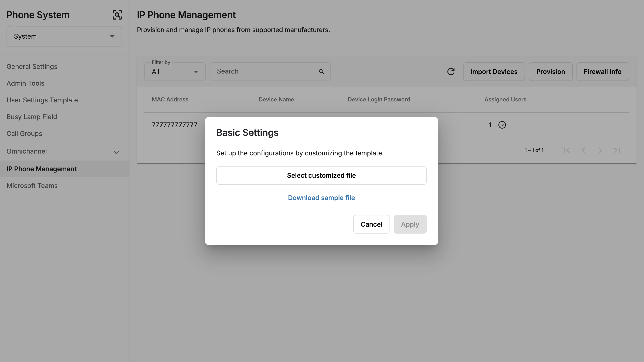
Task: Click Assigned Users column header
Action: [505, 99]
